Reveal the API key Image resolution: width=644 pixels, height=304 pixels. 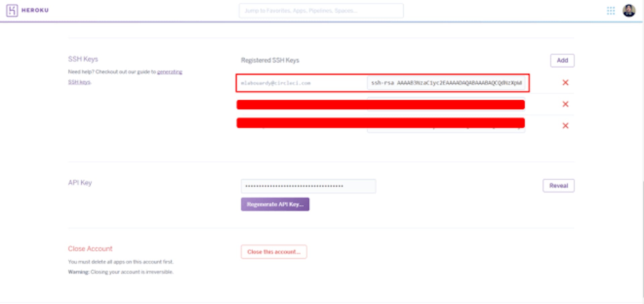[558, 186]
